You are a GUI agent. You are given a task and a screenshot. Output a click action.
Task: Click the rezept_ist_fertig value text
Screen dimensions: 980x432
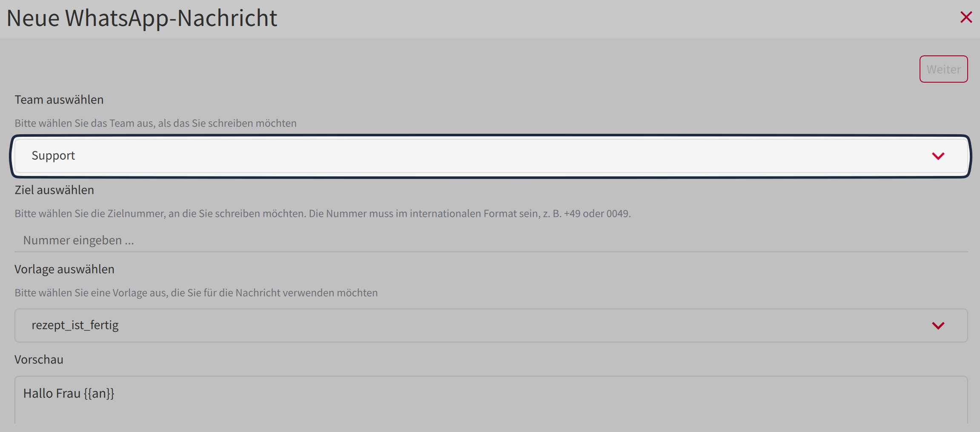click(75, 325)
